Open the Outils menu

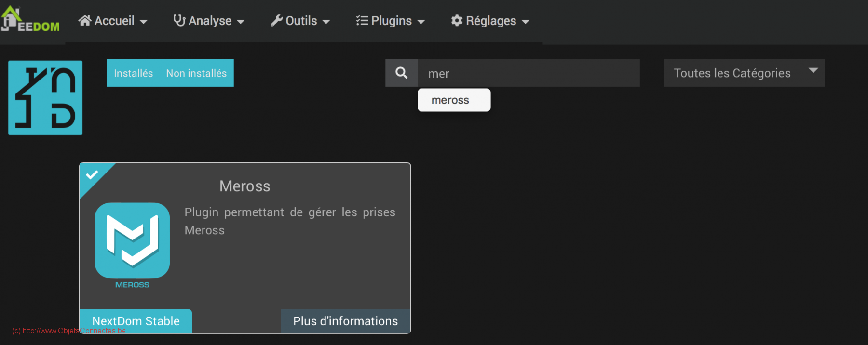[300, 21]
